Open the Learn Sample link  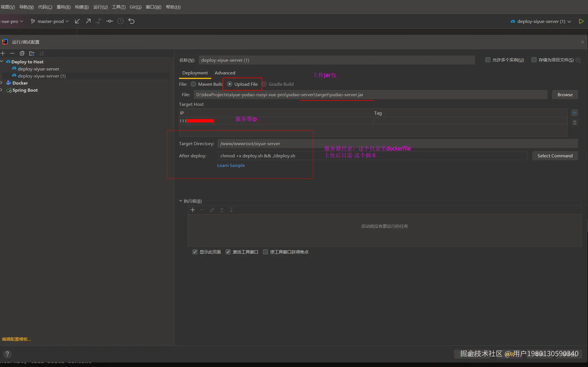coord(231,165)
